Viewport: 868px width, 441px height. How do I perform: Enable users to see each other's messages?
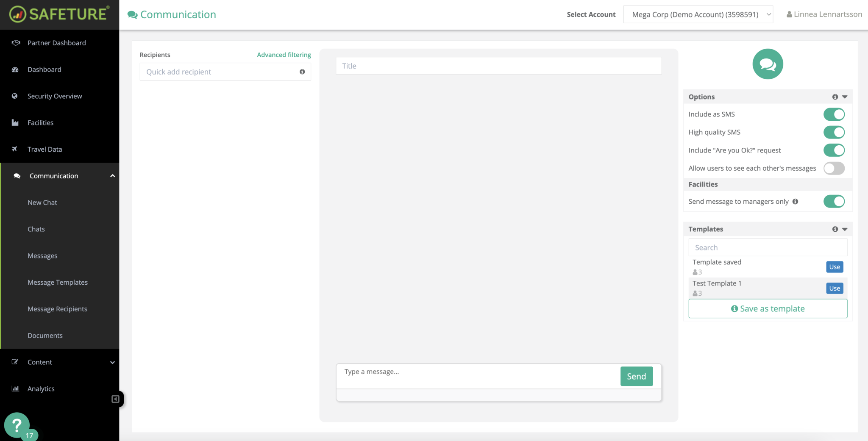(834, 168)
